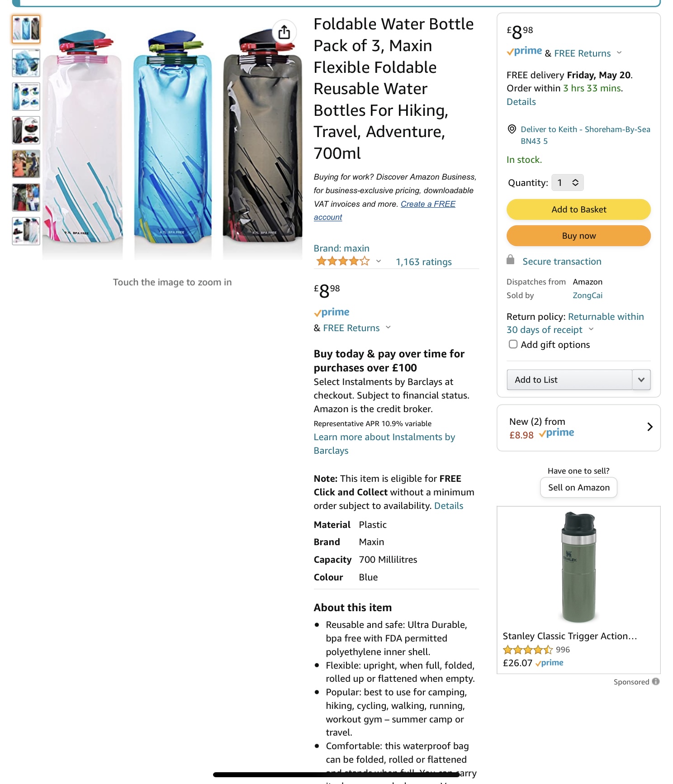Tick the Add gift options checkbox
Viewport: 673px width, 784px height.
pos(513,344)
